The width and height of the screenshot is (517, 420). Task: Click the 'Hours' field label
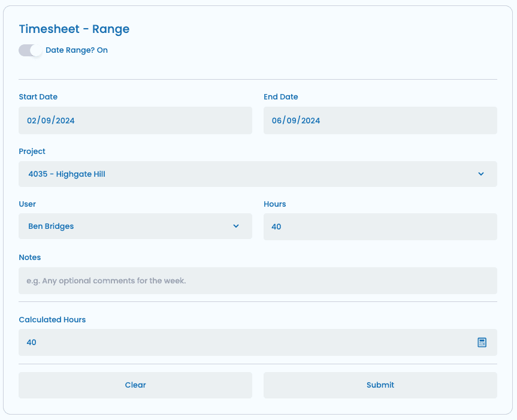coord(274,204)
